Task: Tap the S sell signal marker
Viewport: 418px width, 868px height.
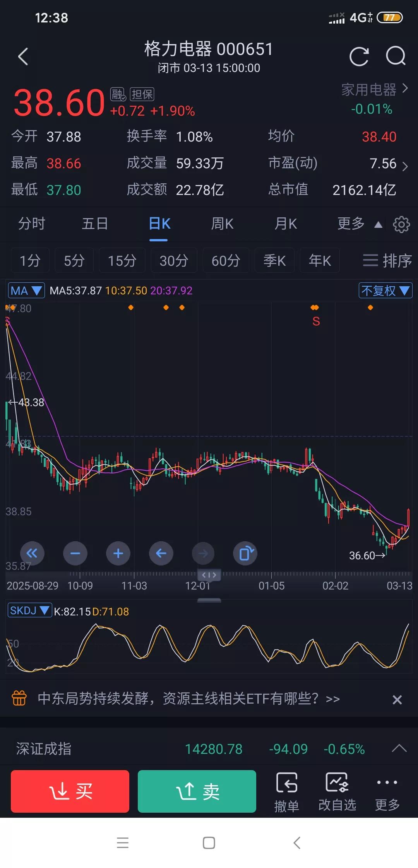Action: (316, 321)
